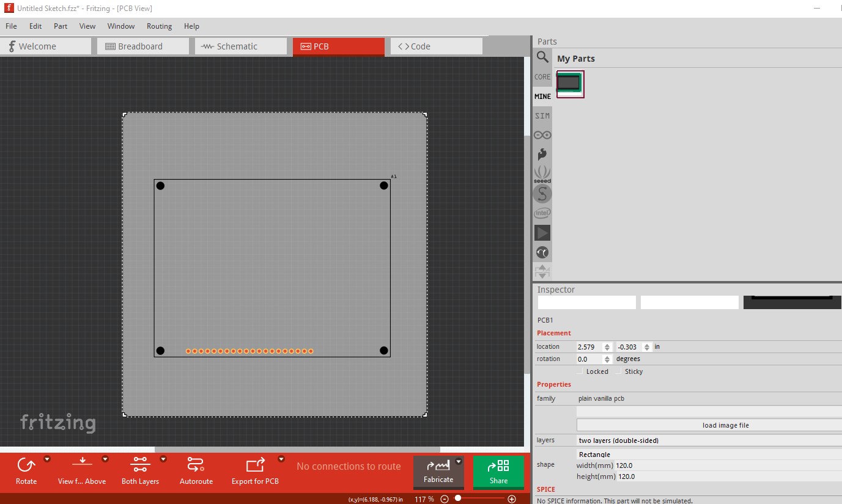
Task: Open the Intel parts bin
Action: [x=542, y=213]
